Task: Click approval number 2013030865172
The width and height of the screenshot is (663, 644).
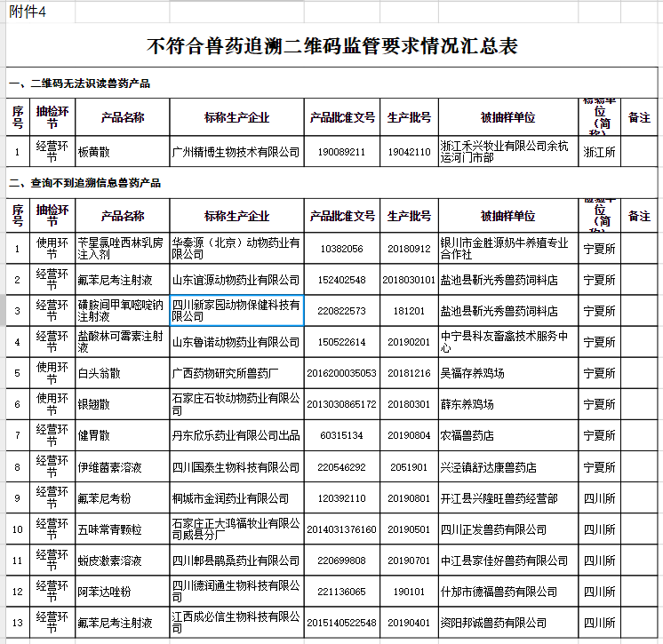Action: click(x=341, y=404)
